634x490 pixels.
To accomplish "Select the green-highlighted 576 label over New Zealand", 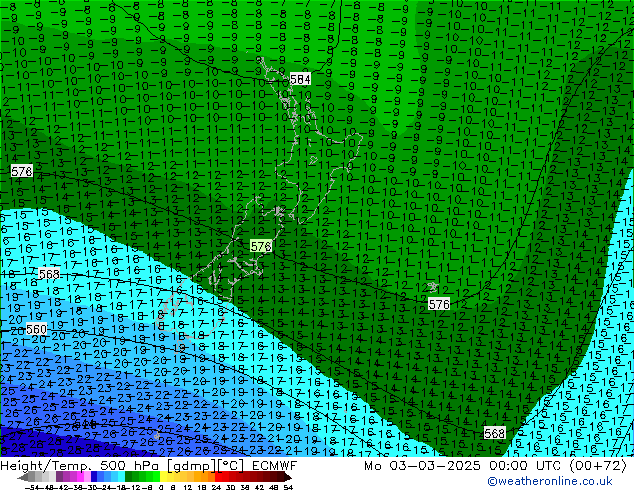I will pos(261,246).
